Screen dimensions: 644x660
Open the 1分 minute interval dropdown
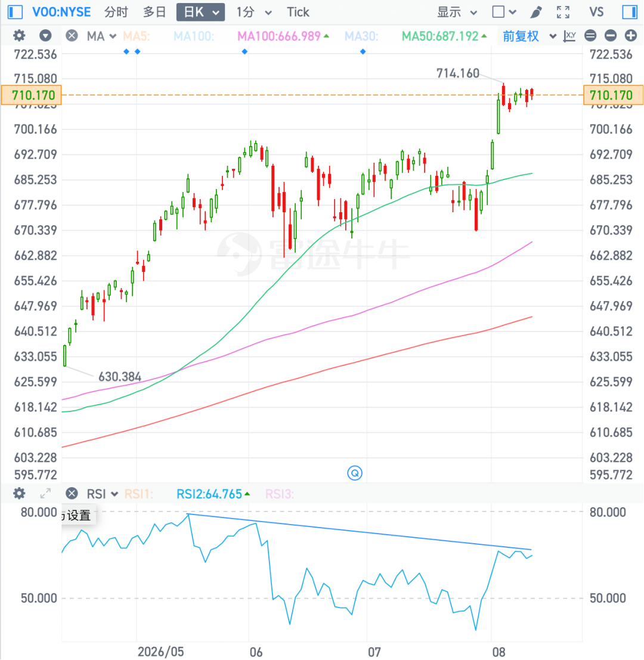click(254, 12)
